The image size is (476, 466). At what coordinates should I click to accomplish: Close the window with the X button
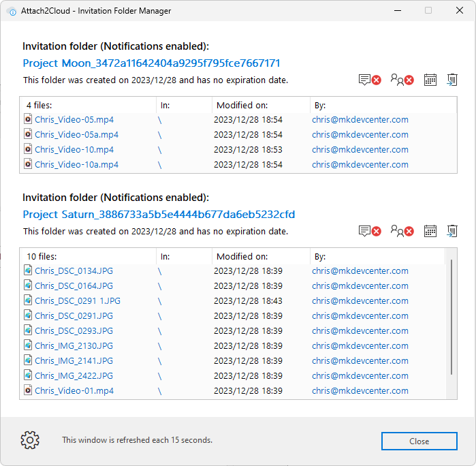(460, 11)
